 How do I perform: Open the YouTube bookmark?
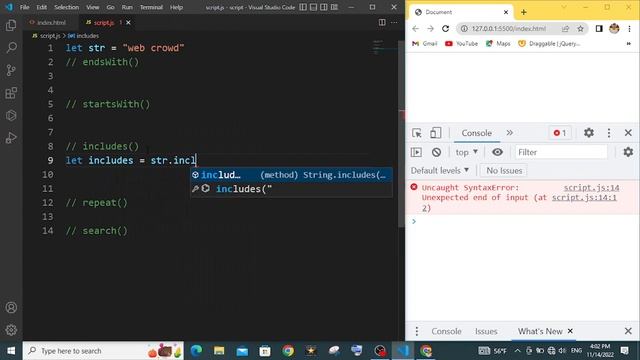click(461, 44)
